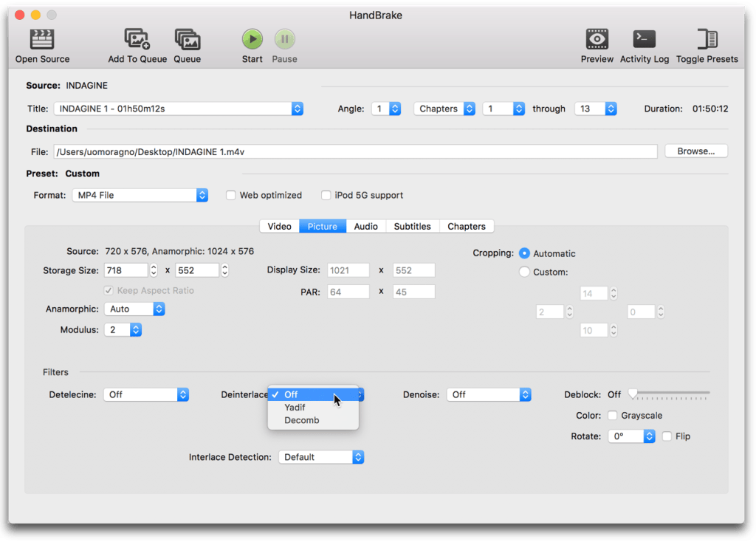Image resolution: width=756 pixels, height=542 pixels.
Task: Open the Rotate dropdown showing 0°
Action: (632, 436)
